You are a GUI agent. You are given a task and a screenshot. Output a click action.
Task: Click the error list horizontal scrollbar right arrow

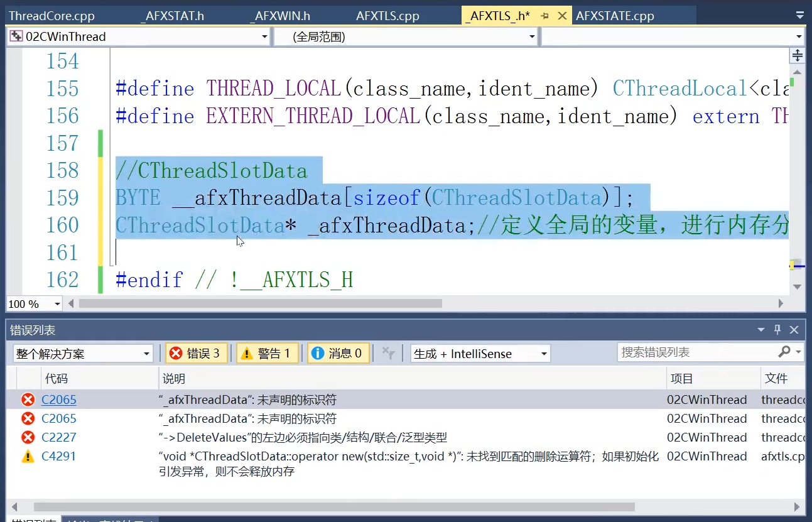click(796, 506)
